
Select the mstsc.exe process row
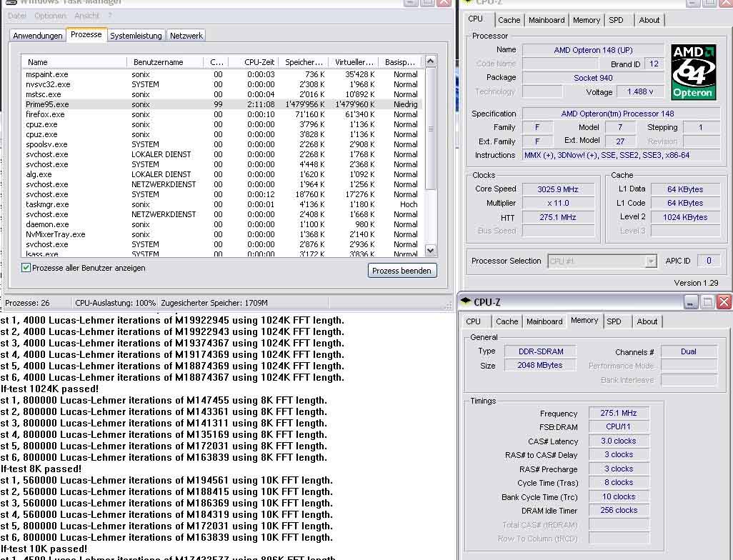coord(222,94)
